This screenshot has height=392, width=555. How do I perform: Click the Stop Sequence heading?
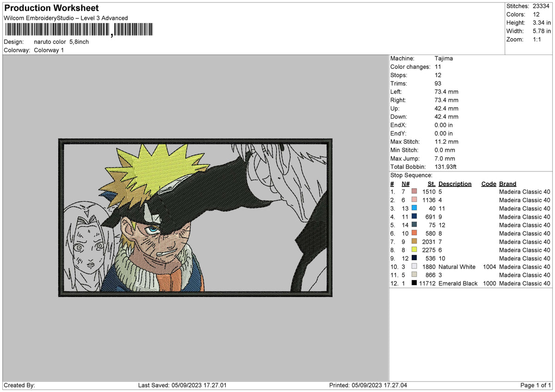tap(412, 175)
